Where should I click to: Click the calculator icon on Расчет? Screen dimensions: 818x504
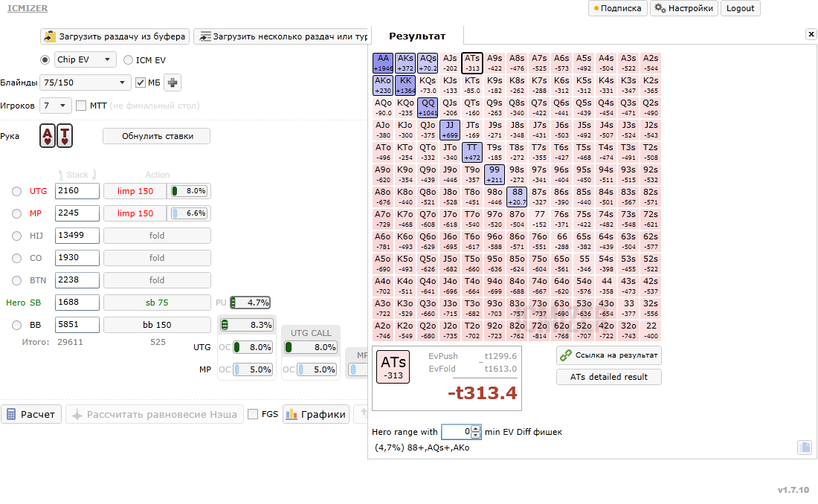pyautogui.click(x=11, y=414)
